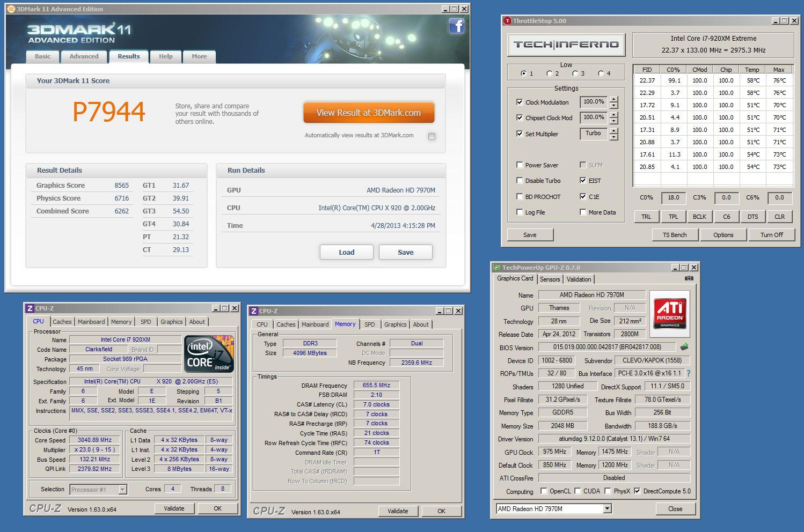Click the Bus Interface question mark icon
This screenshot has height=532, width=804.
coord(689,373)
